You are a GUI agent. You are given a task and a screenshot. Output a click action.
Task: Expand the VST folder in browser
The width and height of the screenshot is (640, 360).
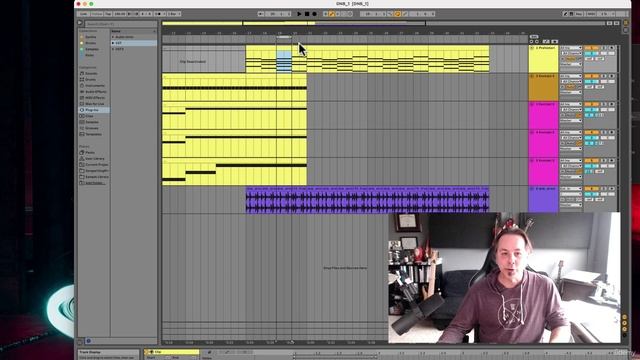tap(113, 43)
